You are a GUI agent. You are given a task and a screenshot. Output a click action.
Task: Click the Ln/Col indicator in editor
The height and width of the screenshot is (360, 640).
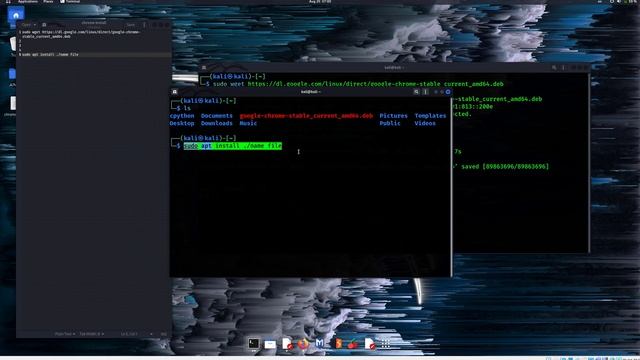click(129, 334)
